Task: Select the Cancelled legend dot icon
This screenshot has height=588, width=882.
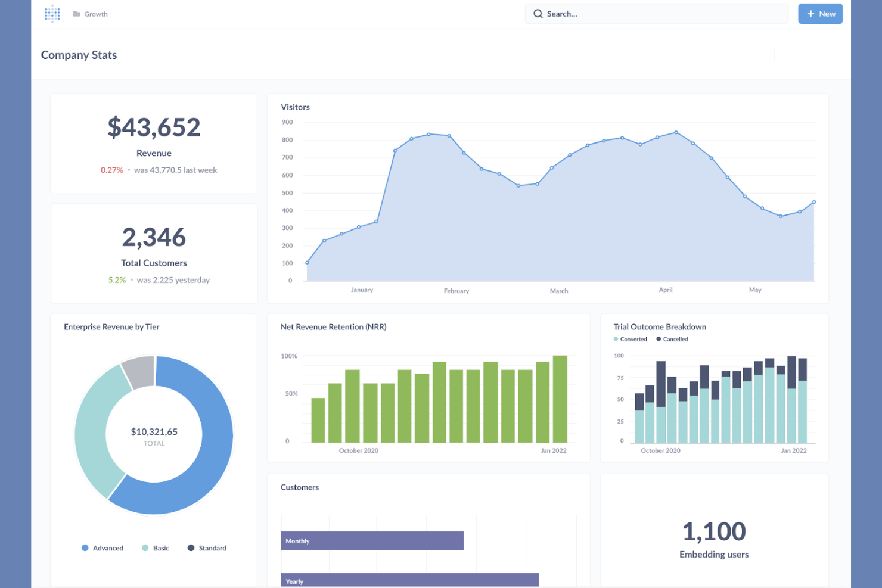Action: point(658,339)
